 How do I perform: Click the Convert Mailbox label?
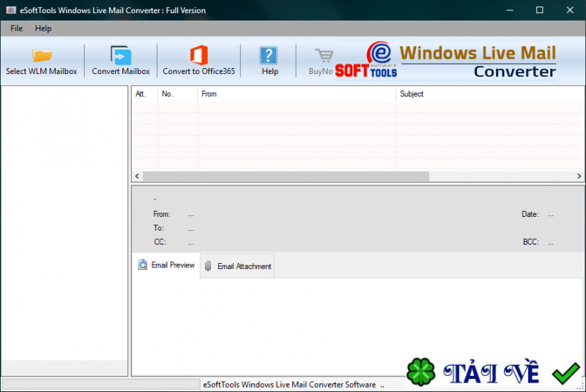[x=121, y=71]
